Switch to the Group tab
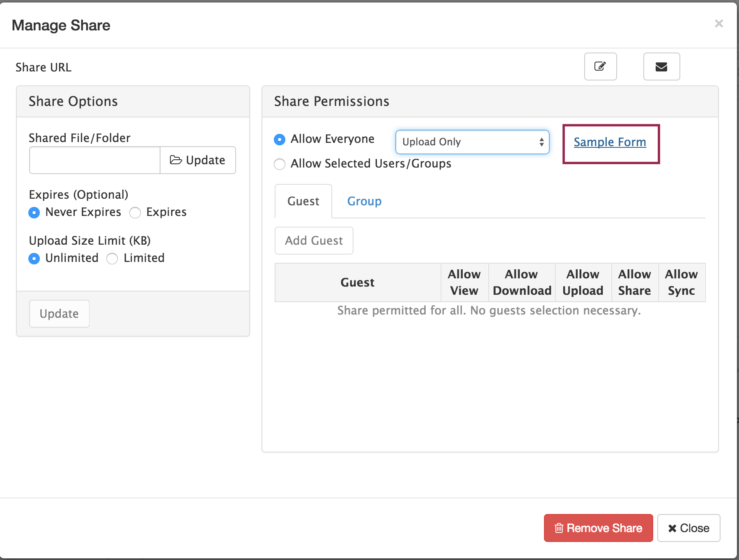This screenshot has width=739, height=560. (364, 201)
